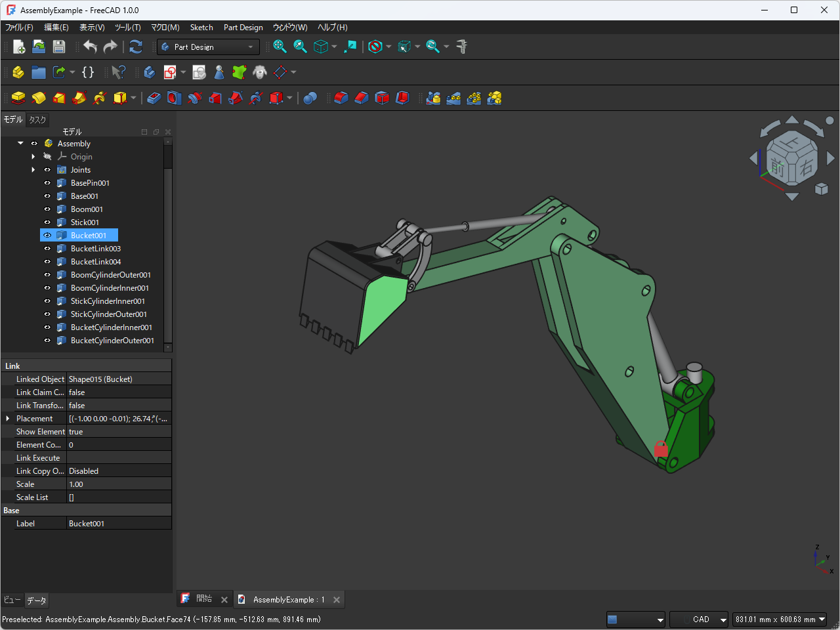The height and width of the screenshot is (630, 840).
Task: Expand the Joints tree node
Action: [33, 169]
